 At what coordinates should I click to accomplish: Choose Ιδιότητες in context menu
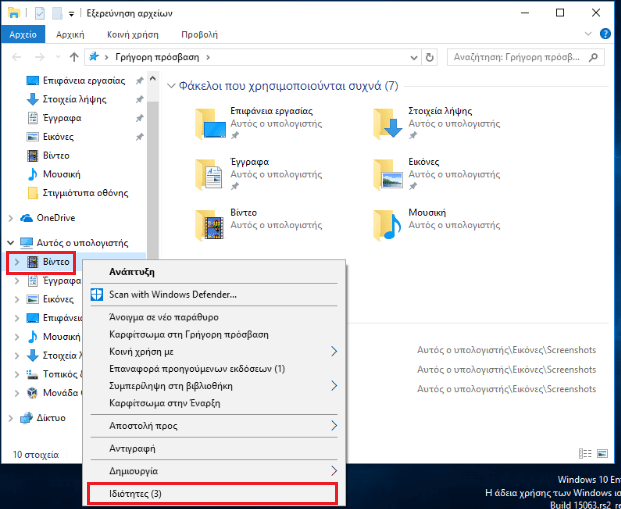(x=214, y=494)
